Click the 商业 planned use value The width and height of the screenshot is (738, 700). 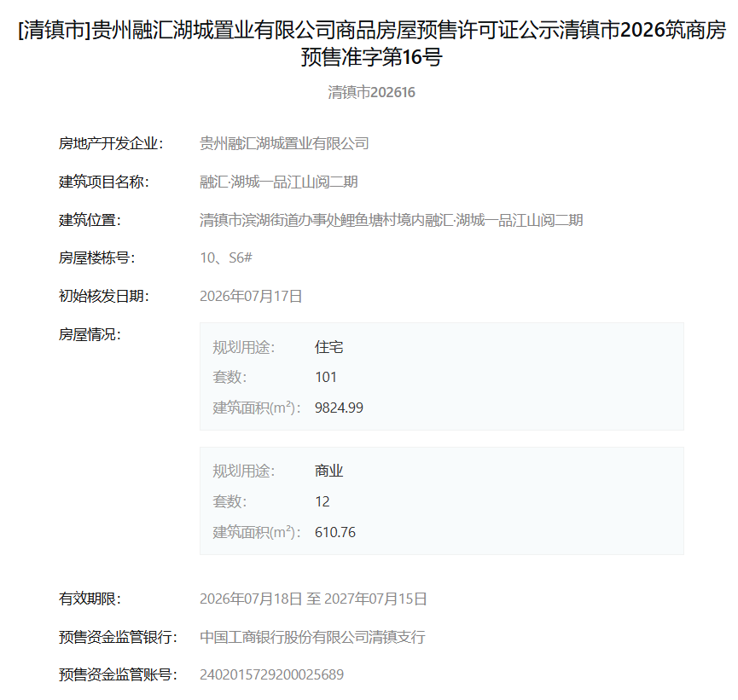328,471
